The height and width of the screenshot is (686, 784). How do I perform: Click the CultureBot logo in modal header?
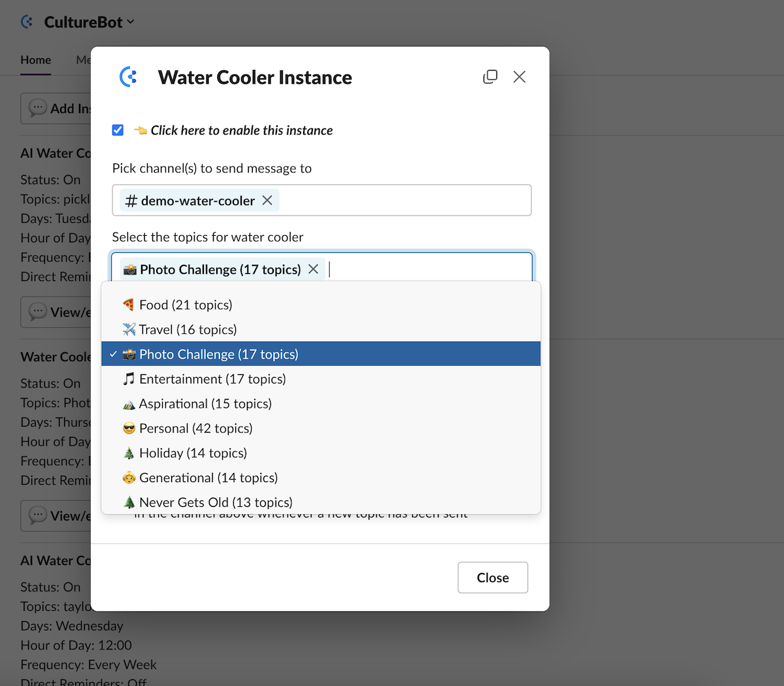coord(129,77)
